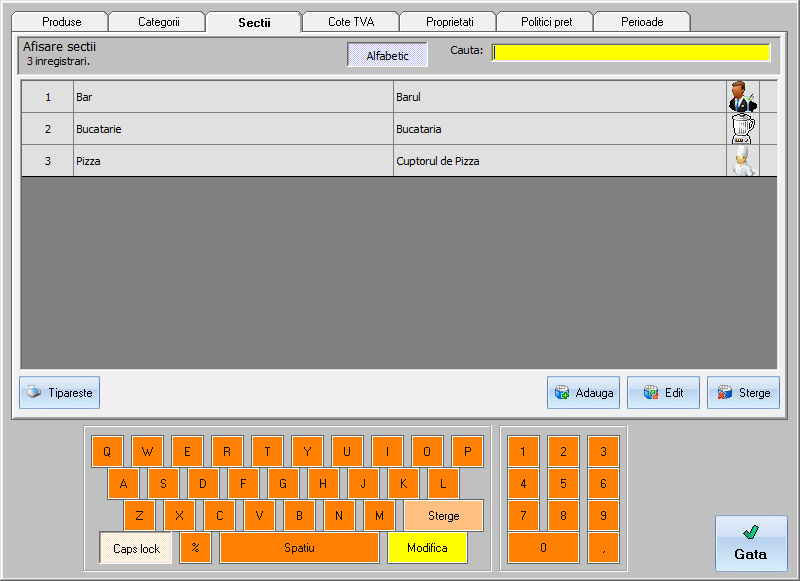This screenshot has height=581, width=800.
Task: Open the Perioade tab
Action: [x=642, y=22]
